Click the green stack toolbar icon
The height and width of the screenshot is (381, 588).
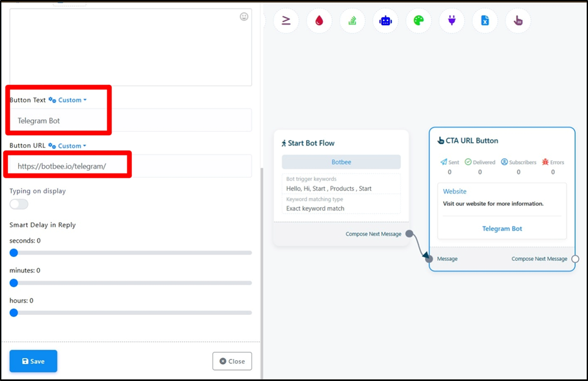[x=352, y=21]
